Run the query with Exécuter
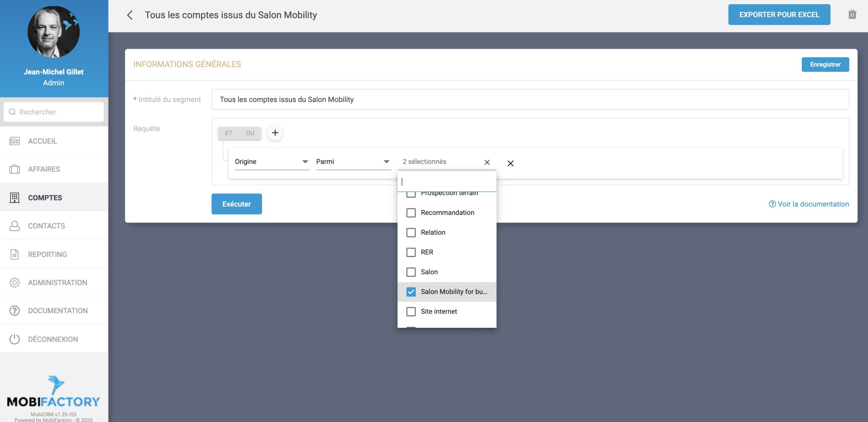Viewport: 868px width, 422px height. 237,204
